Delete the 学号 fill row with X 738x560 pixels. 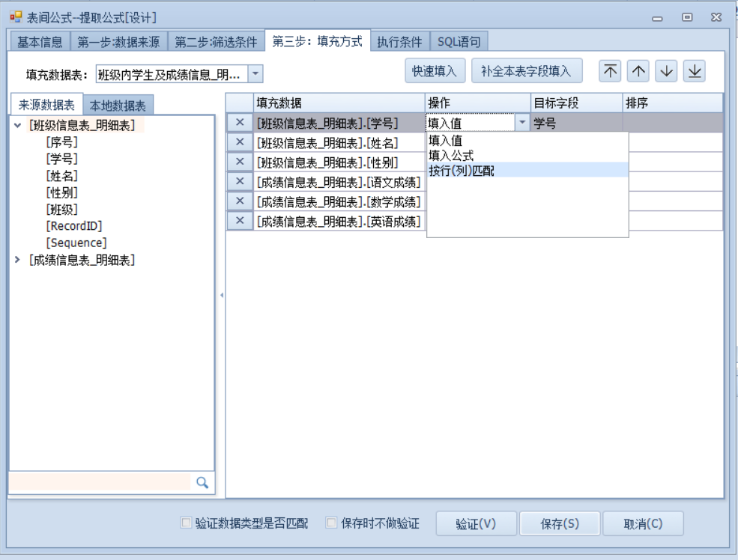(240, 123)
